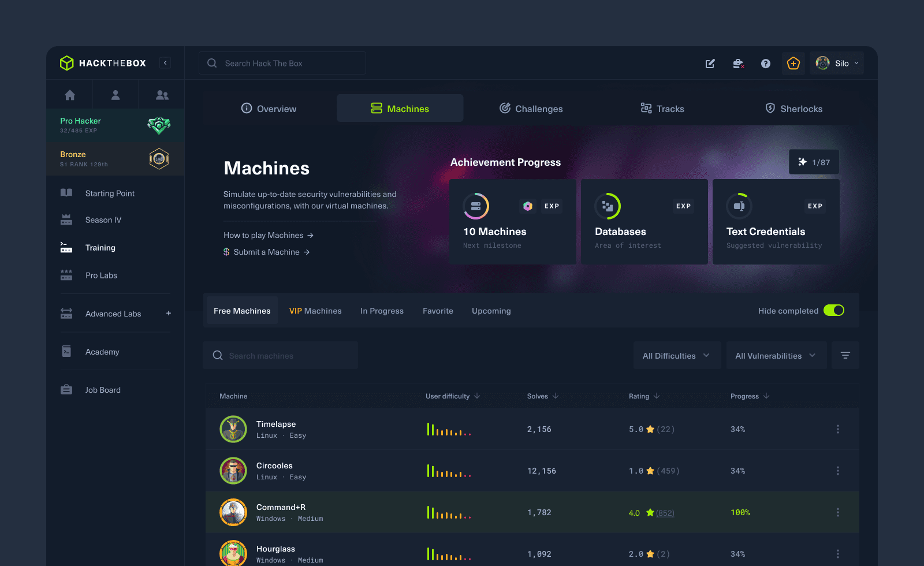Screen dimensions: 924x566
Task: Select the Free Machines filter tab
Action: pos(242,311)
